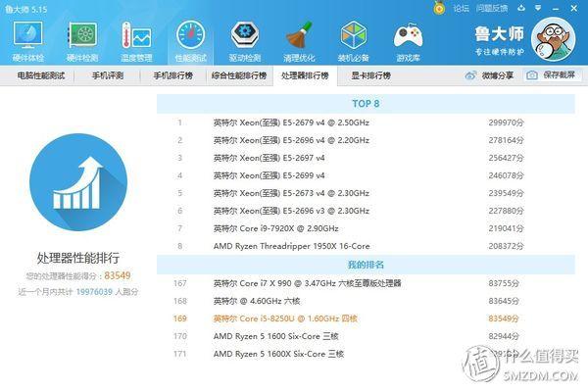
Task: Click the gold medal icon in title bar
Action: click(439, 8)
